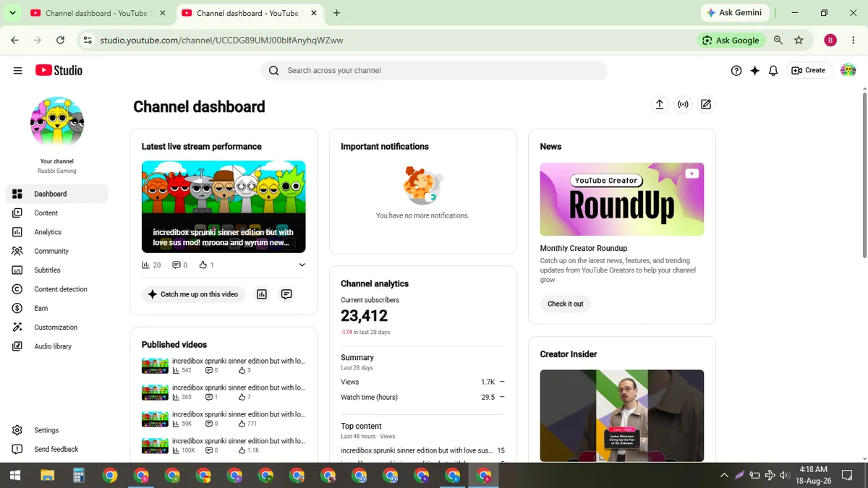Screen dimensions: 868x488
Task: Click the Views 1.7K summary row
Action: [422, 382]
